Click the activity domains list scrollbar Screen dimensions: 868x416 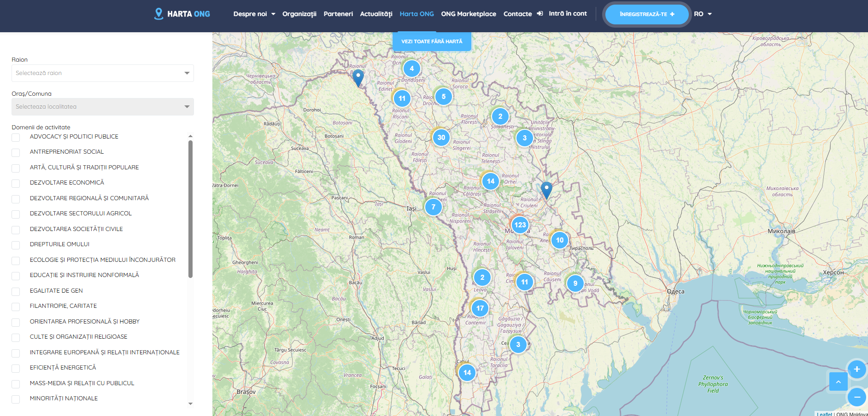pyautogui.click(x=190, y=209)
